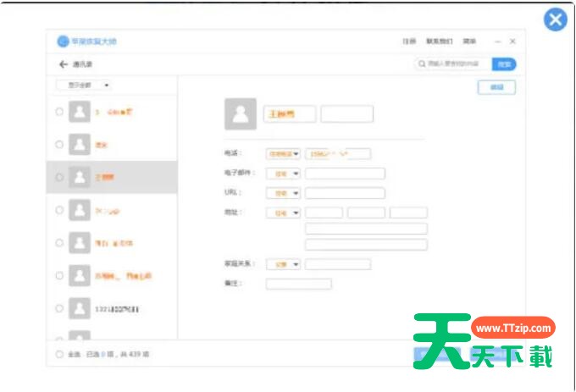
Task: Open the email type dropdown
Action: [283, 174]
